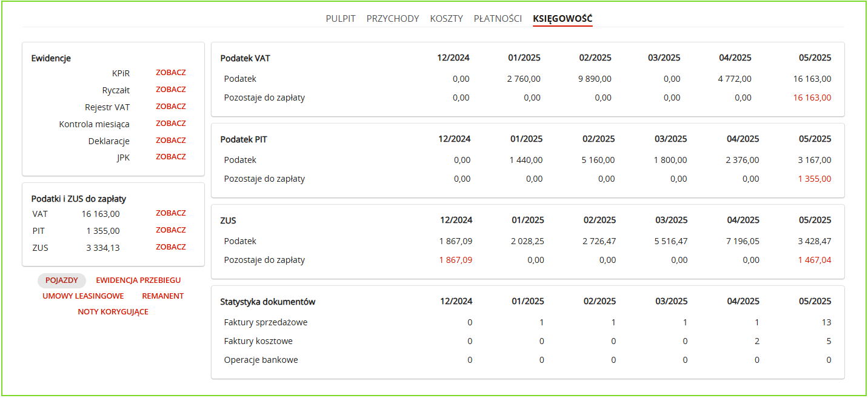The image size is (868, 398).
Task: Click ZUS value 2 028,25
Action: [527, 241]
